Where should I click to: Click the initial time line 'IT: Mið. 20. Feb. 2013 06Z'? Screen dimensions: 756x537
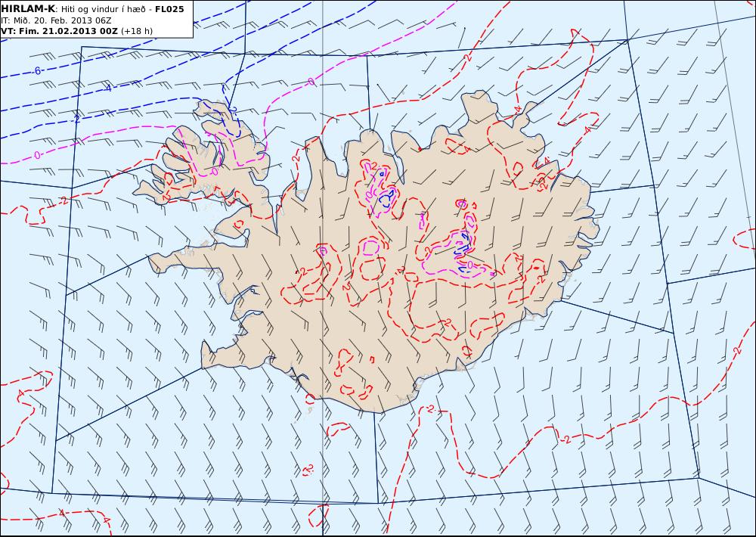[x=56, y=20]
